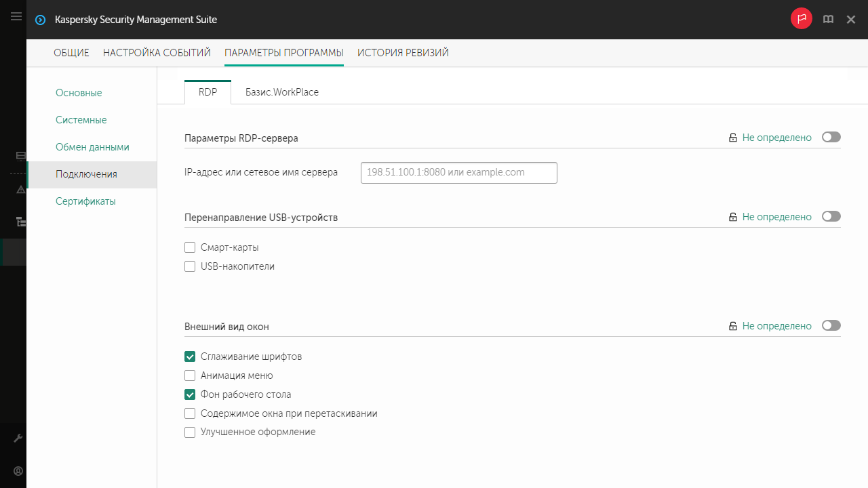Click the server IP address input field
Viewport: 868px width, 488px height.
click(458, 173)
